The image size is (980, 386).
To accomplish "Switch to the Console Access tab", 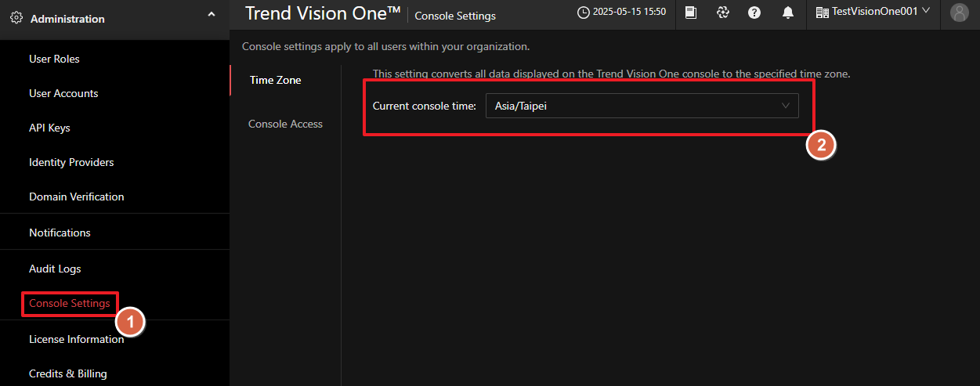I will [x=285, y=124].
